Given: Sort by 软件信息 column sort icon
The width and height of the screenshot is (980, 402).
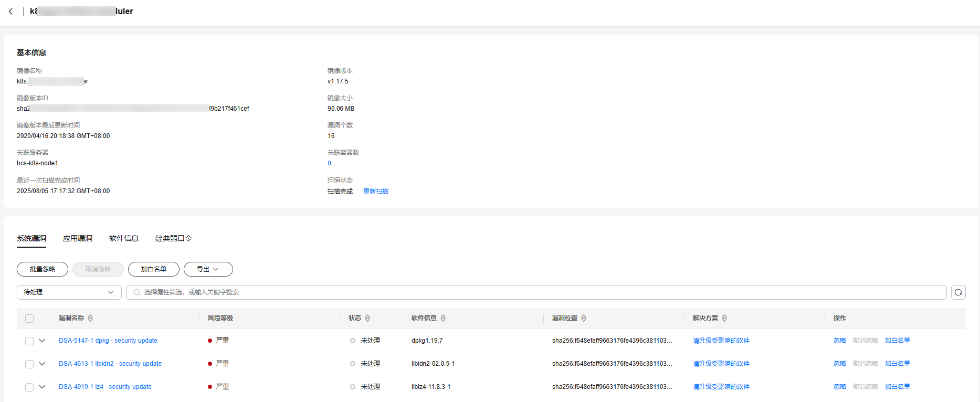Looking at the screenshot, I should [x=443, y=318].
